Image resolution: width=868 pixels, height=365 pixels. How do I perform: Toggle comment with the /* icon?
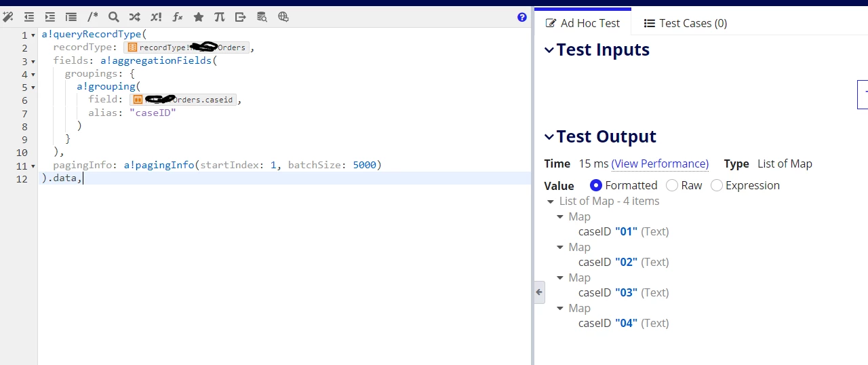(93, 17)
